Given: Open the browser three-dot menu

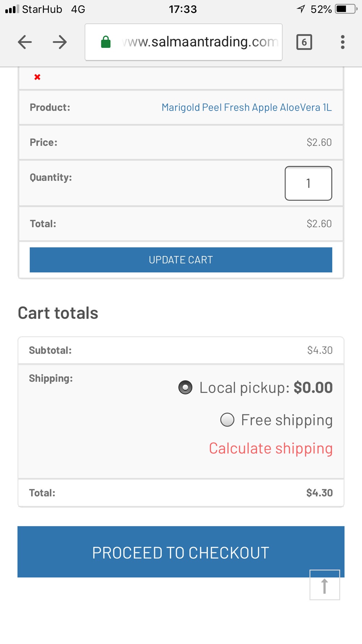Looking at the screenshot, I should pos(342,42).
